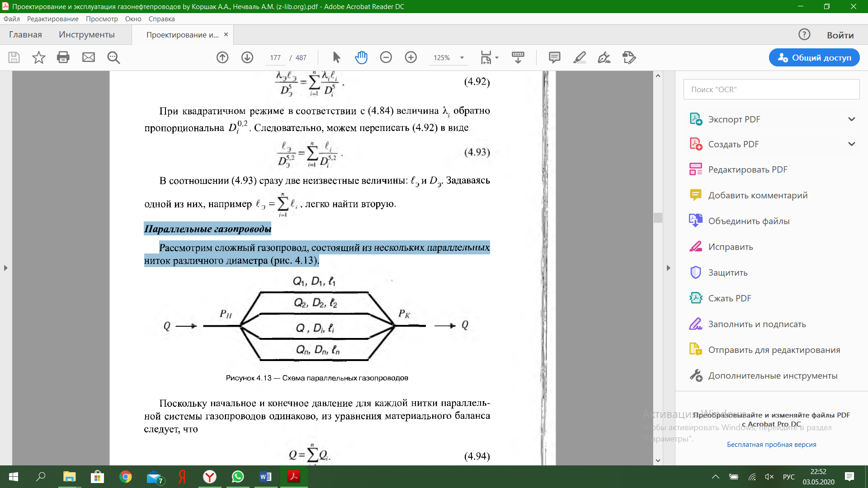Click the Поиск "OCR" search field
Screen dimensions: 868x488
pos(771,89)
